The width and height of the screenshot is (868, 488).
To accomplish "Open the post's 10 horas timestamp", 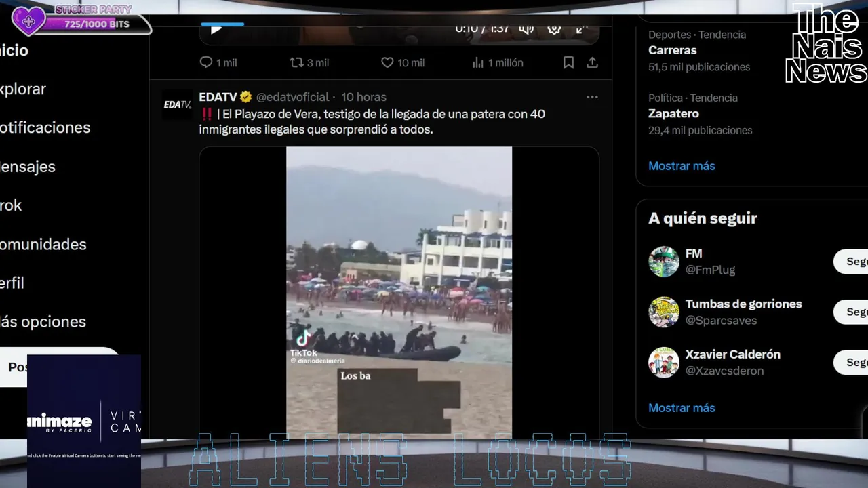I will 363,97.
